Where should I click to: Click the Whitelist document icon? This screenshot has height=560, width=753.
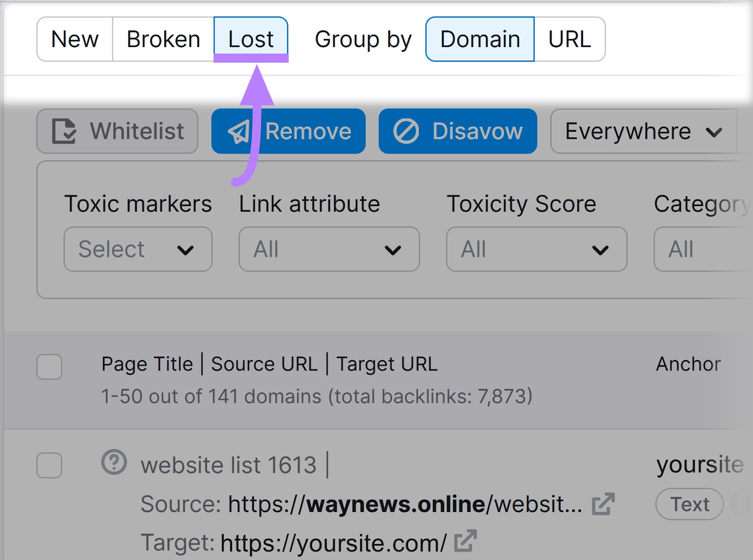64,131
